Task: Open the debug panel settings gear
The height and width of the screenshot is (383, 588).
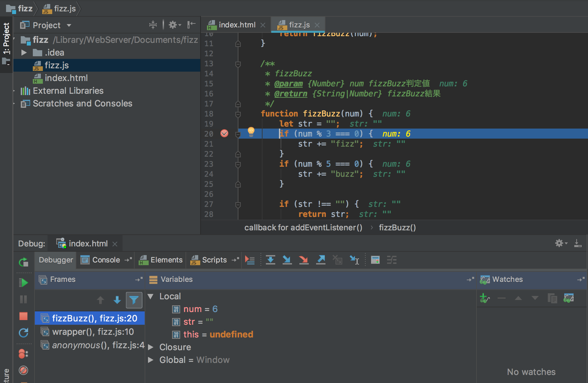Action: pyautogui.click(x=560, y=243)
